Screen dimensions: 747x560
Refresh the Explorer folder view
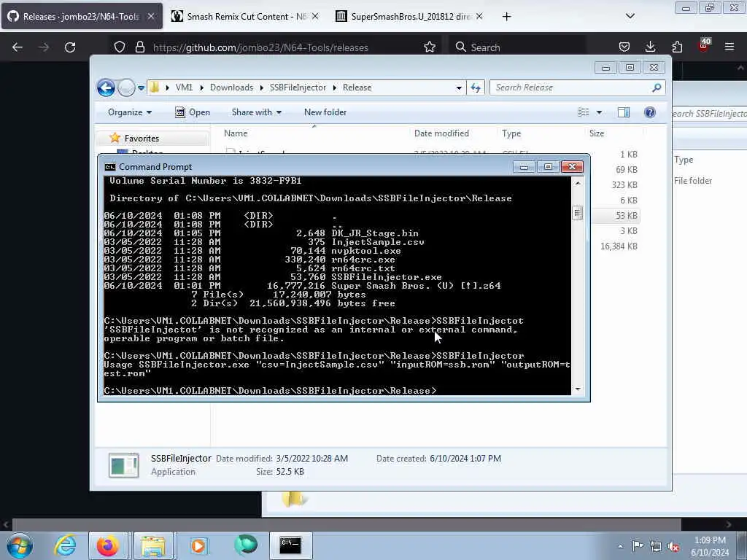coord(476,87)
